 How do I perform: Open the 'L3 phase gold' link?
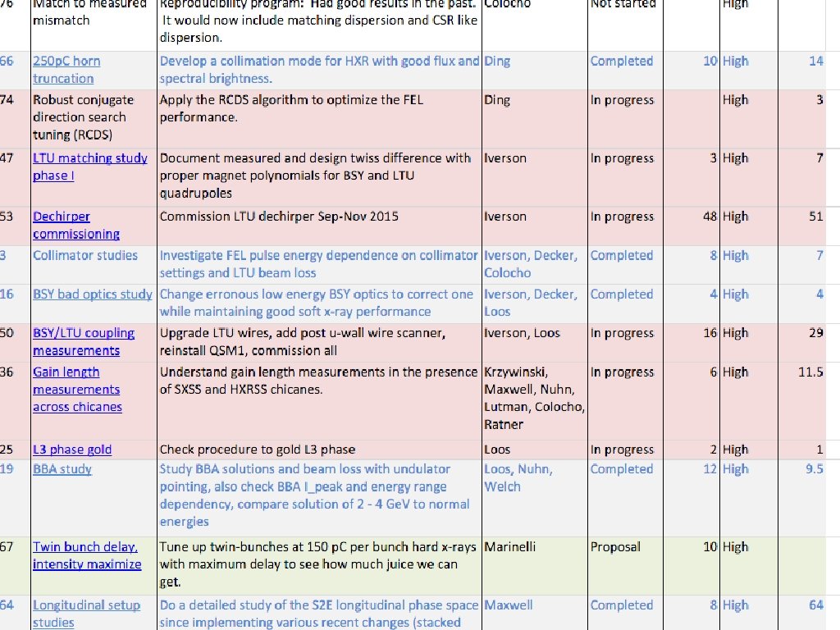pyautogui.click(x=72, y=450)
